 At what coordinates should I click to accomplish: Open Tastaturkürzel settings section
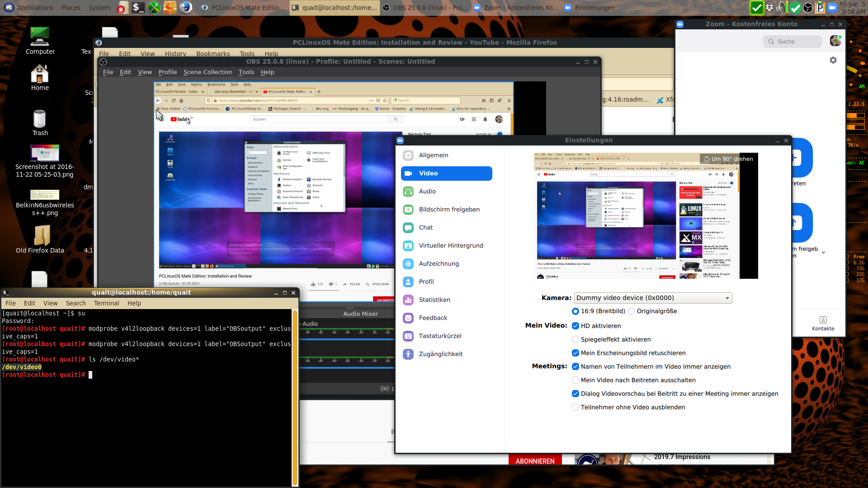click(x=440, y=336)
